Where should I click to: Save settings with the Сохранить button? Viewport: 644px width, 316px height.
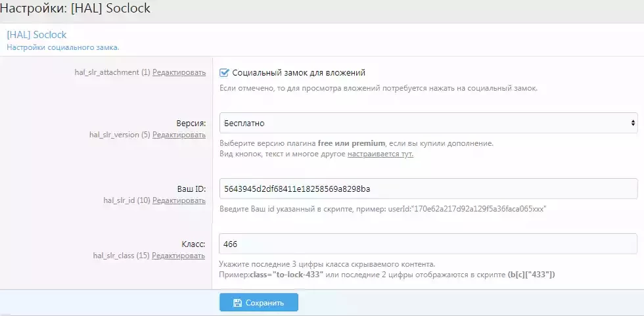click(259, 303)
